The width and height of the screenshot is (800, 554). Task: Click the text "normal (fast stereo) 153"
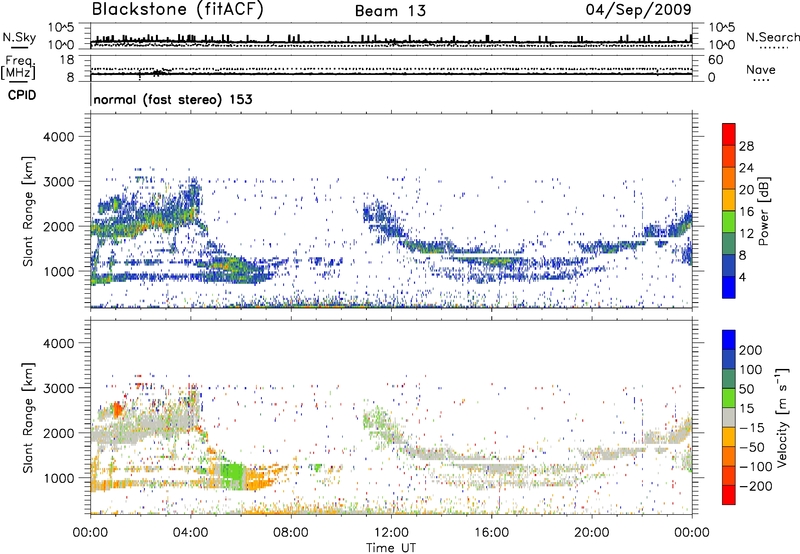[x=173, y=99]
